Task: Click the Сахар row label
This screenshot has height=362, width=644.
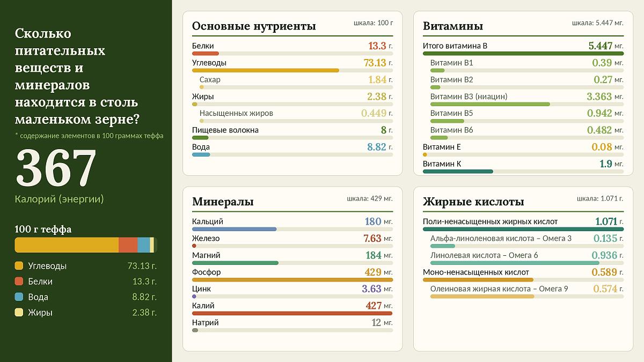Action: pos(210,79)
